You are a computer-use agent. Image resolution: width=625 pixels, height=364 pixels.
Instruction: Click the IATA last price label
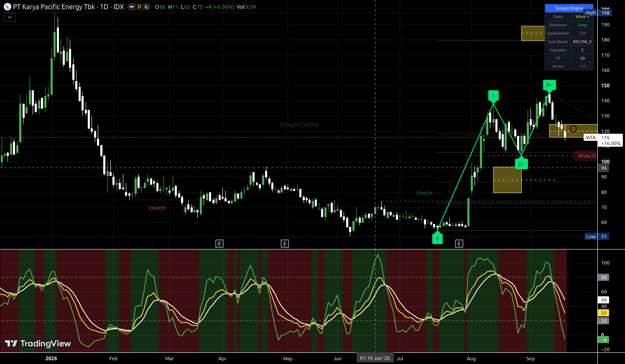coord(603,140)
